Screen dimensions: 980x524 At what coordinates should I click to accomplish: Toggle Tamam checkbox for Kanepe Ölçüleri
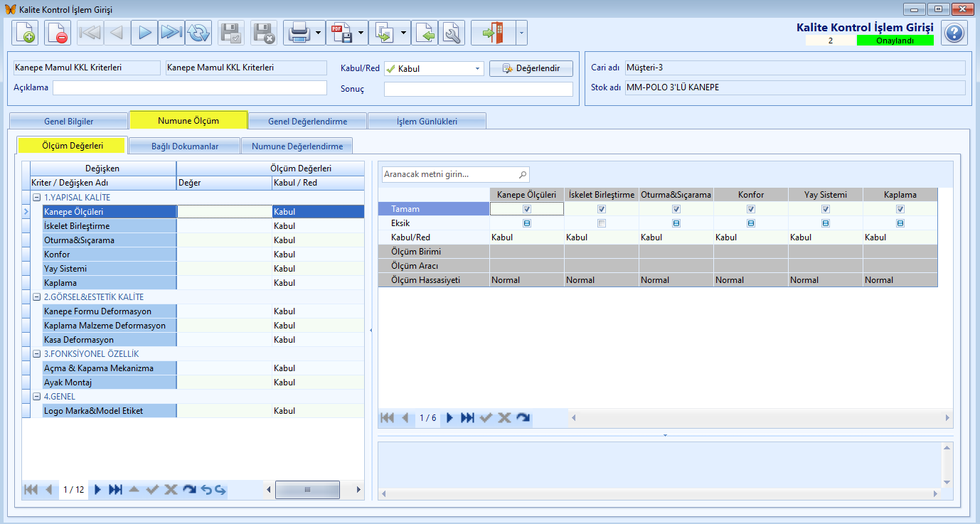pyautogui.click(x=527, y=209)
